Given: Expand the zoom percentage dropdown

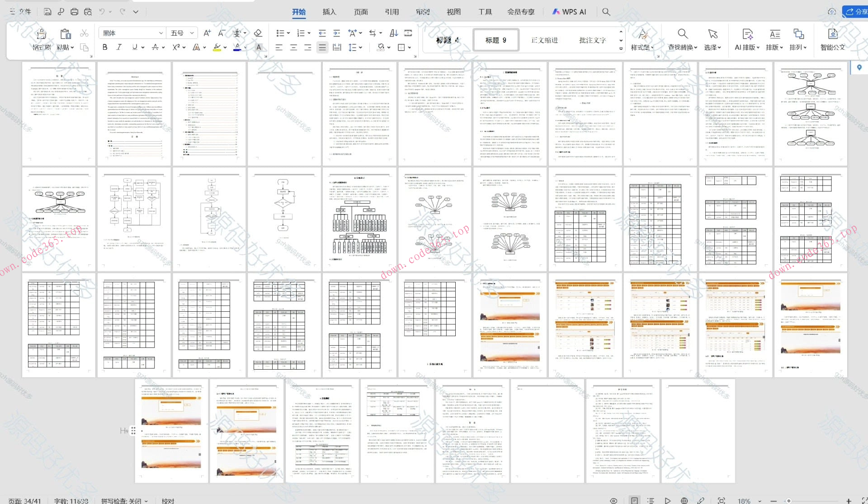Looking at the screenshot, I should [759, 501].
